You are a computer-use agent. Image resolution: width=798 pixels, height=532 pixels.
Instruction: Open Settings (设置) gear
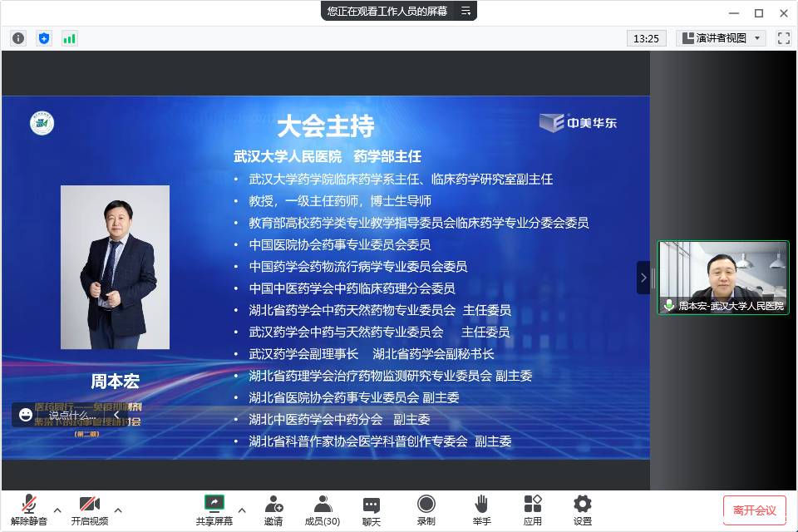583,509
